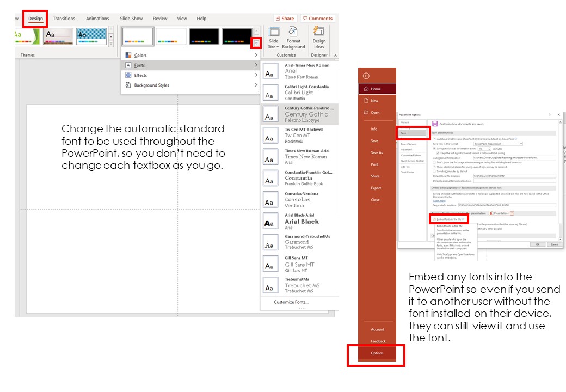566x392 pixels.
Task: Pick the second black variant thumbnail
Action: (x=237, y=36)
